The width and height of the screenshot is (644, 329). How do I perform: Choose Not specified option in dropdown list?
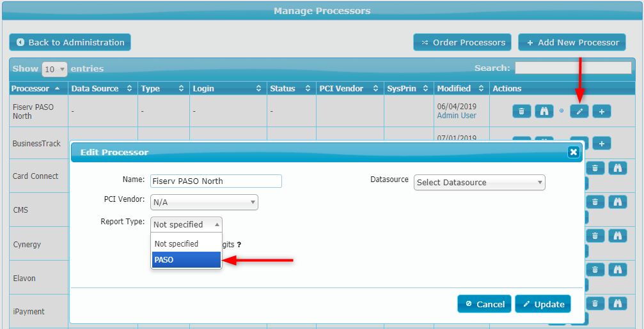click(186, 243)
